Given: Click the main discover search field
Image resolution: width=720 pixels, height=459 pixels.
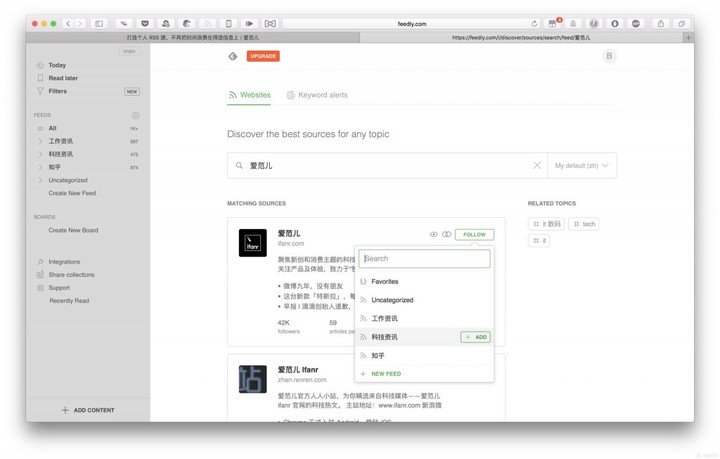Looking at the screenshot, I should (x=387, y=165).
